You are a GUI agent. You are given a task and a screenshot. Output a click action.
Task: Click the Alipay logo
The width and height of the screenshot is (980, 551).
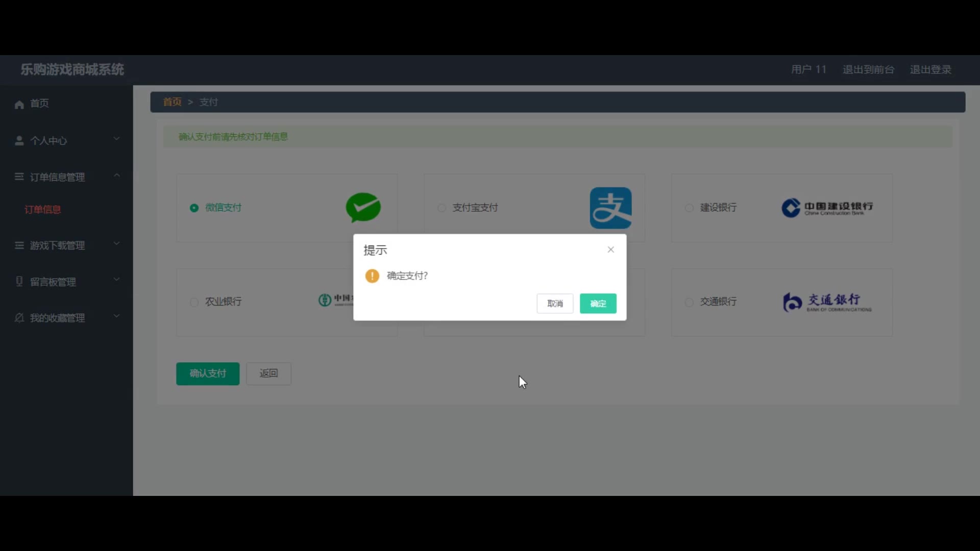610,208
